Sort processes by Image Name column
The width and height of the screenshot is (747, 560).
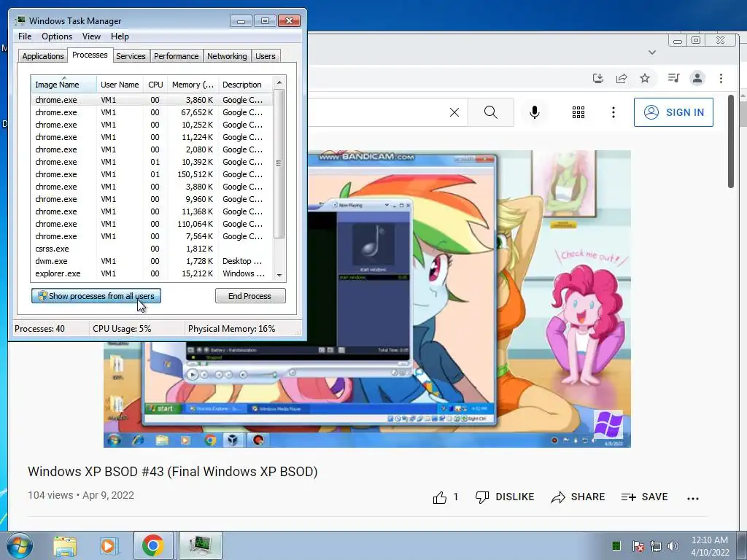64,85
